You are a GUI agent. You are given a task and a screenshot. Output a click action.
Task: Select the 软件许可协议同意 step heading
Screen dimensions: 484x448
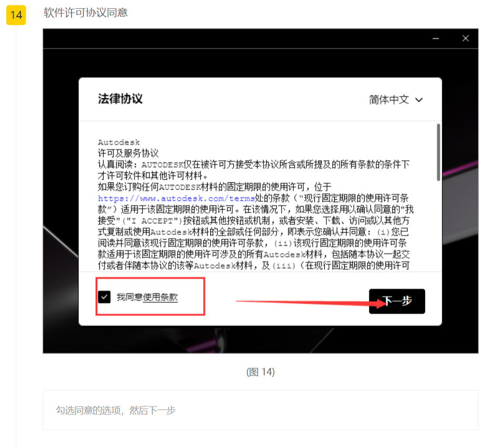tap(86, 12)
